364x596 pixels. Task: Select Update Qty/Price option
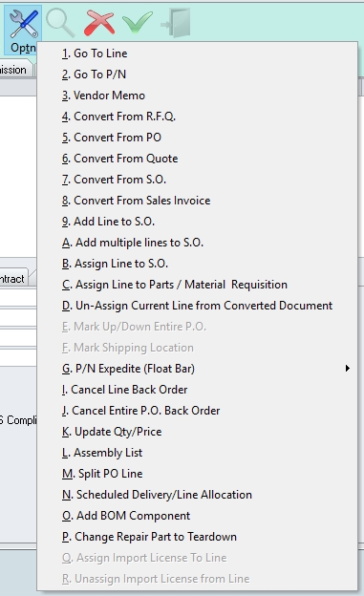pyautogui.click(x=197, y=432)
